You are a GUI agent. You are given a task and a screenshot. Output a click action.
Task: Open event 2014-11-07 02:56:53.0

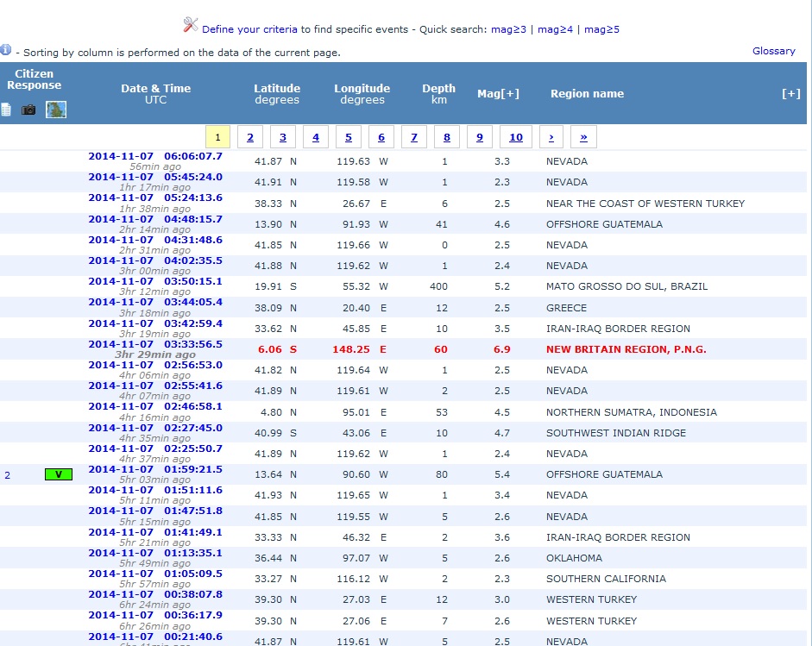click(155, 365)
